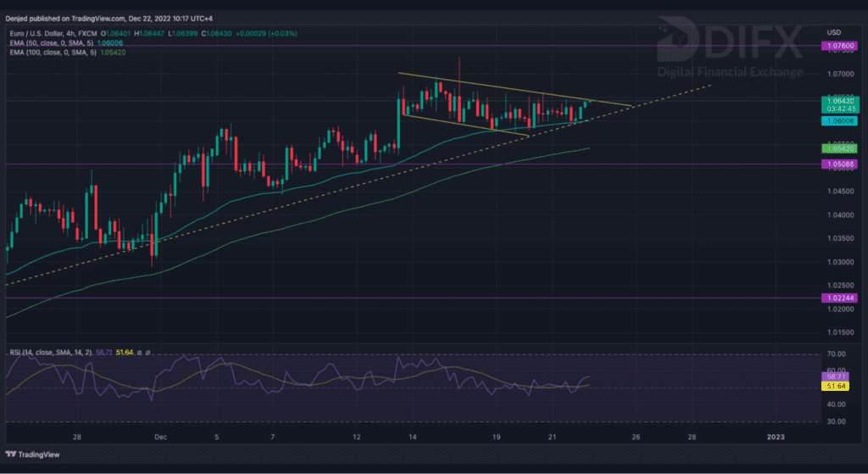Click the purple 1.05086 price label

point(837,164)
